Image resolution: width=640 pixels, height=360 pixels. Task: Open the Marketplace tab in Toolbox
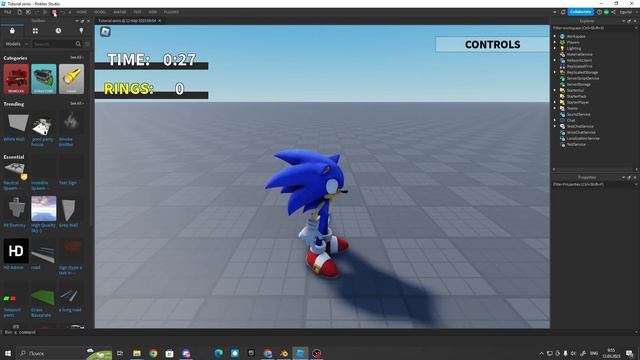(x=12, y=31)
